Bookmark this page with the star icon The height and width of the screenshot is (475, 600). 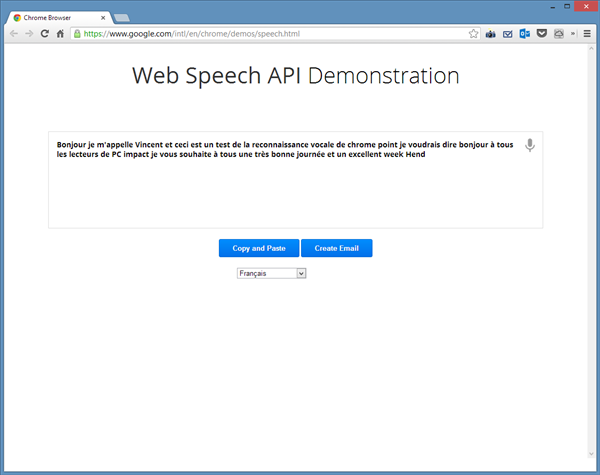pos(473,34)
